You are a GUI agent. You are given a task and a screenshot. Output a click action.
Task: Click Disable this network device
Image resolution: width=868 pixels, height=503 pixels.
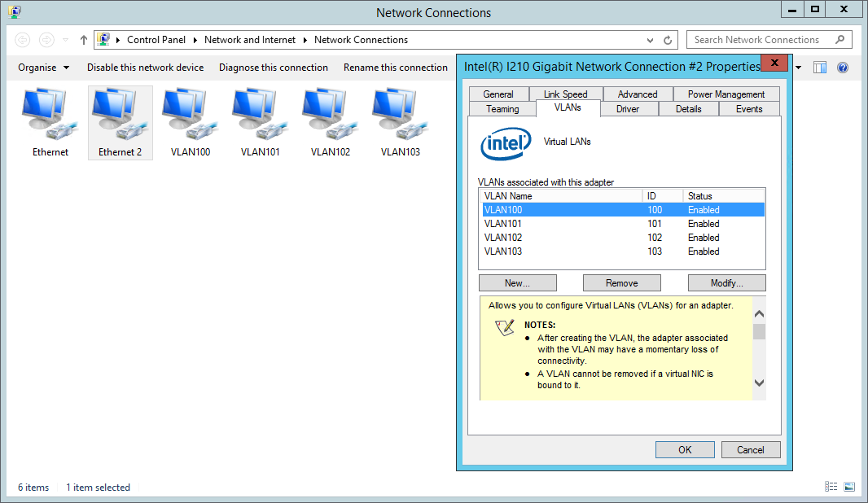[145, 68]
